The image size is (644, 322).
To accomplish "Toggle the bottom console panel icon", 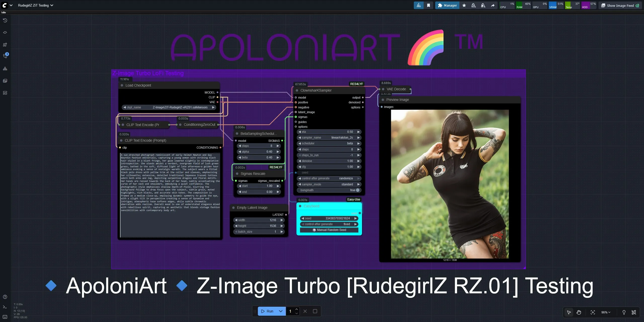I will coord(5,307).
